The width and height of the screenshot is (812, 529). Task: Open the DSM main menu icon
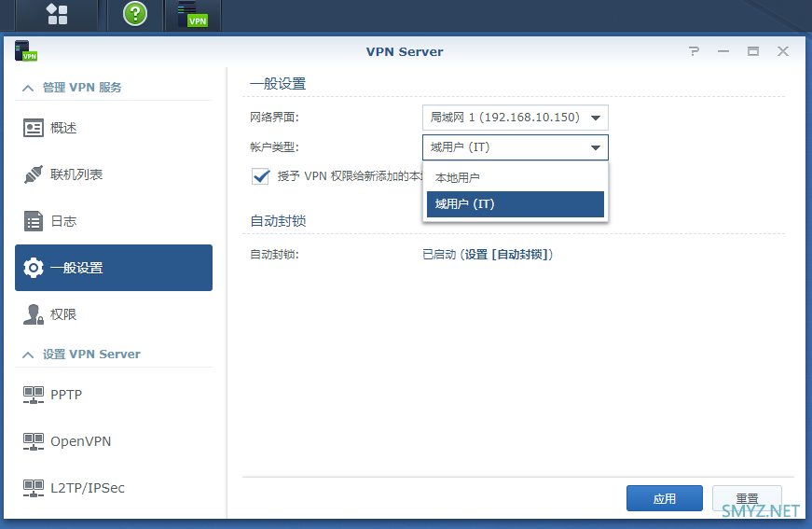pyautogui.click(x=57, y=14)
